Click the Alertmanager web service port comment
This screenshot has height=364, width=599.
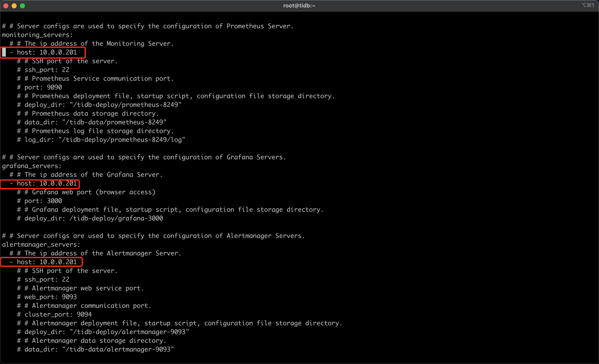[x=80, y=288]
